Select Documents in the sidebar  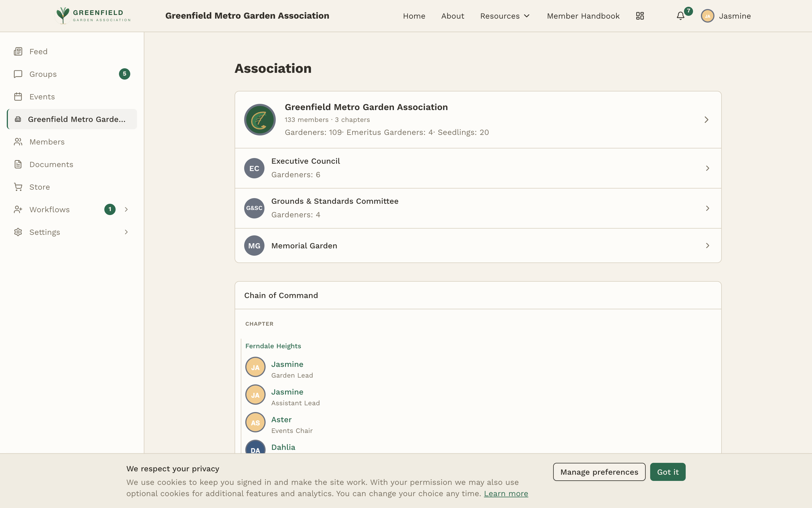click(x=72, y=164)
